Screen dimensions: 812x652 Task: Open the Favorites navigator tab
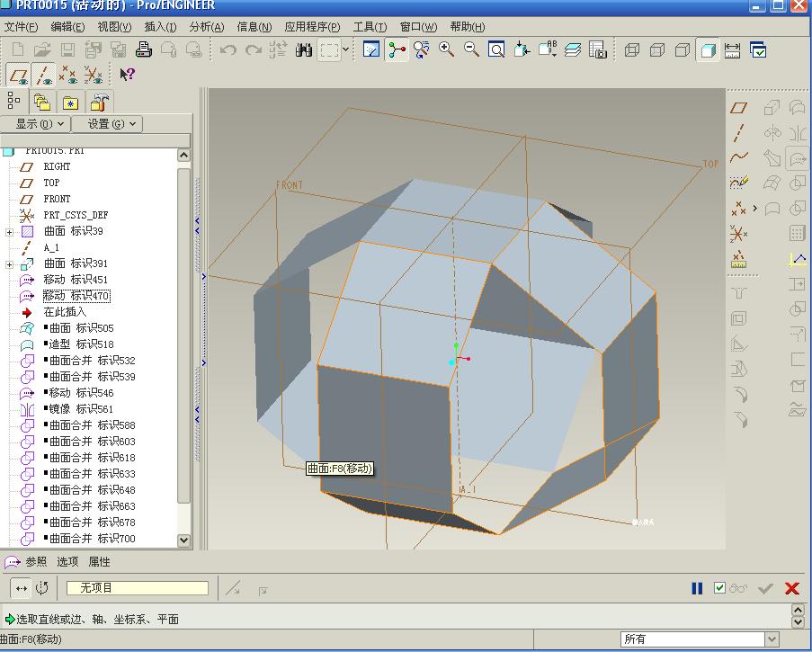pos(70,102)
